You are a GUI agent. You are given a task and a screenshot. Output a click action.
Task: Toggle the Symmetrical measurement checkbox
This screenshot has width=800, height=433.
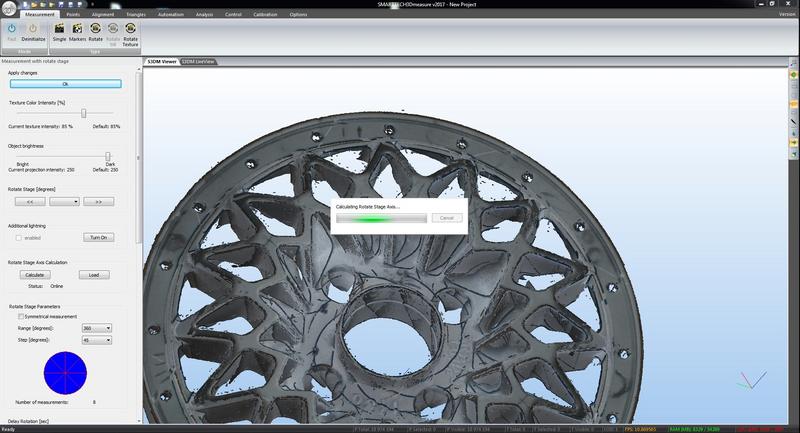pos(21,317)
